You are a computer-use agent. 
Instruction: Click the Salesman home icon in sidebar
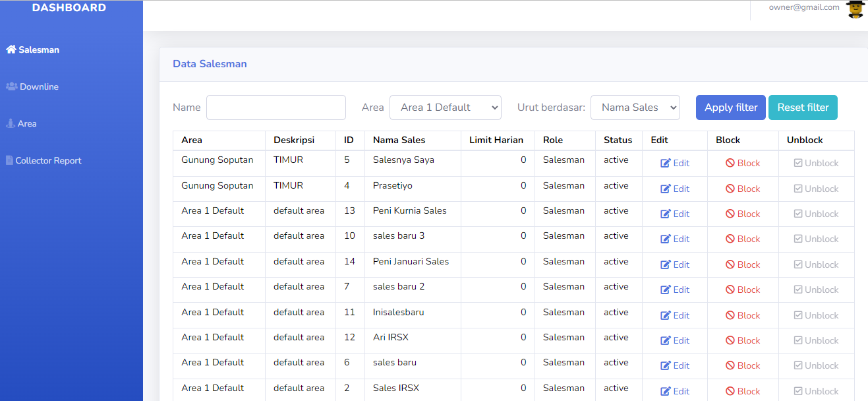11,49
